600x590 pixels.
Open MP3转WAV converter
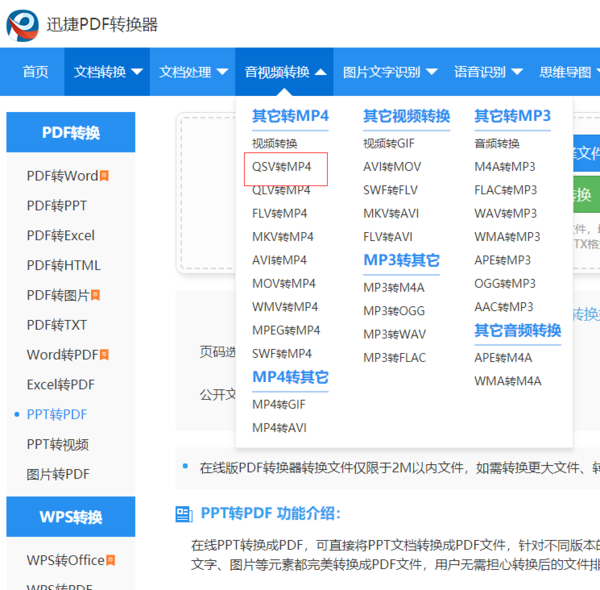tap(395, 334)
